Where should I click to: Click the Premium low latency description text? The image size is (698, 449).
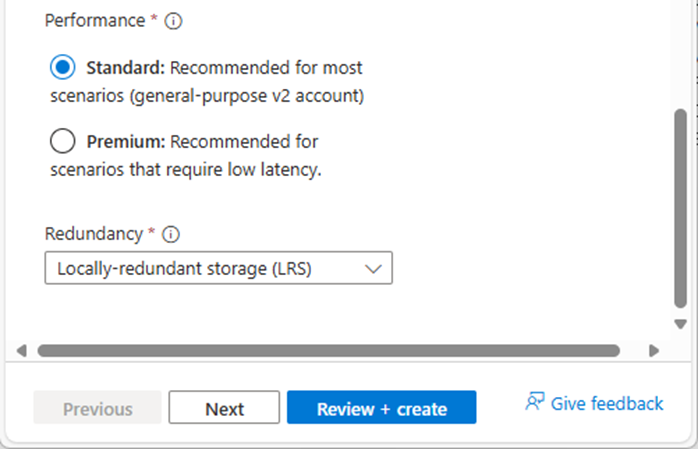click(x=186, y=170)
